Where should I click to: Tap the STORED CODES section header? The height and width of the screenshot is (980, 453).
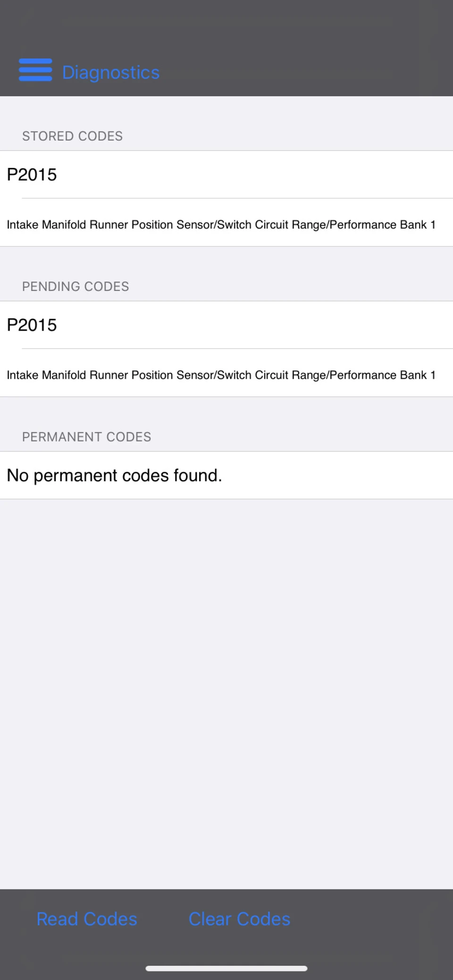coord(72,136)
